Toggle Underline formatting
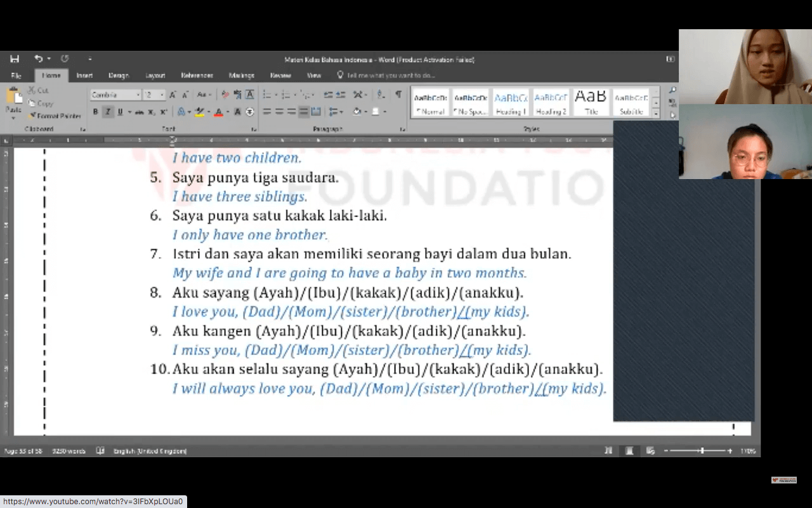812x508 pixels. tap(119, 112)
